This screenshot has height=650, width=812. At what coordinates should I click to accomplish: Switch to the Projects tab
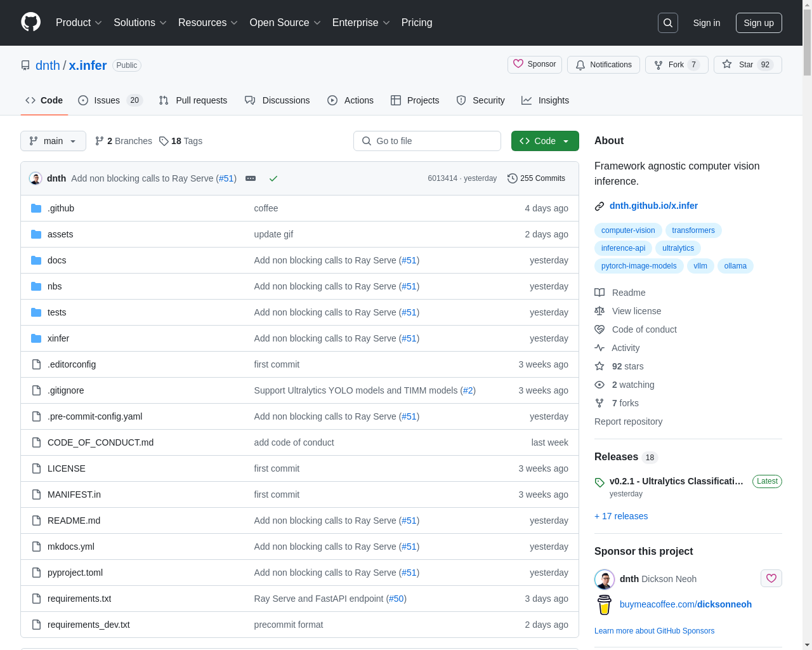415,100
